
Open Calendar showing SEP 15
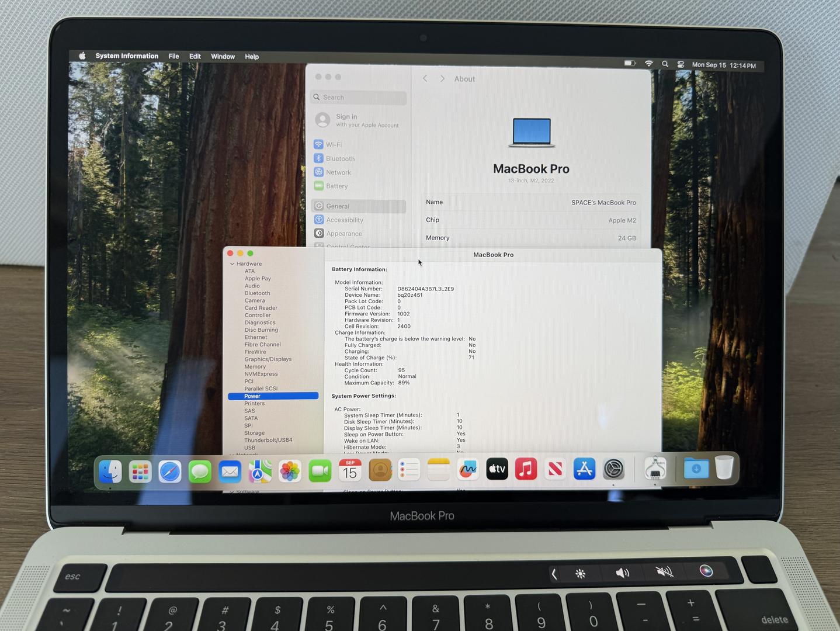[350, 470]
